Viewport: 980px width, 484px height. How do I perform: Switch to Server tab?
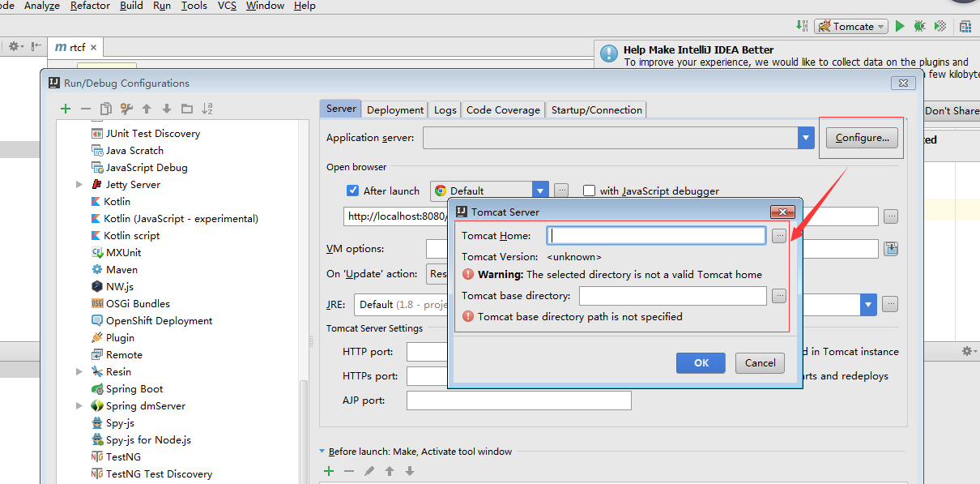click(x=341, y=109)
